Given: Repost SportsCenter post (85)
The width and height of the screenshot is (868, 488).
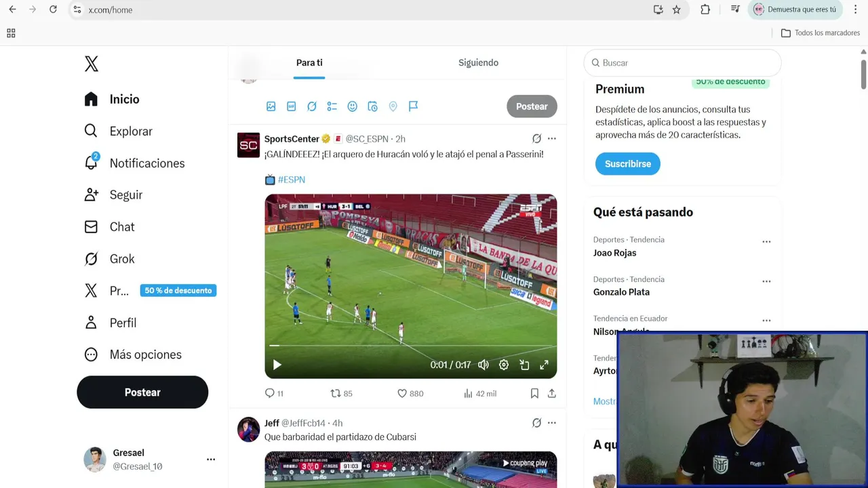Looking at the screenshot, I should [x=341, y=393].
